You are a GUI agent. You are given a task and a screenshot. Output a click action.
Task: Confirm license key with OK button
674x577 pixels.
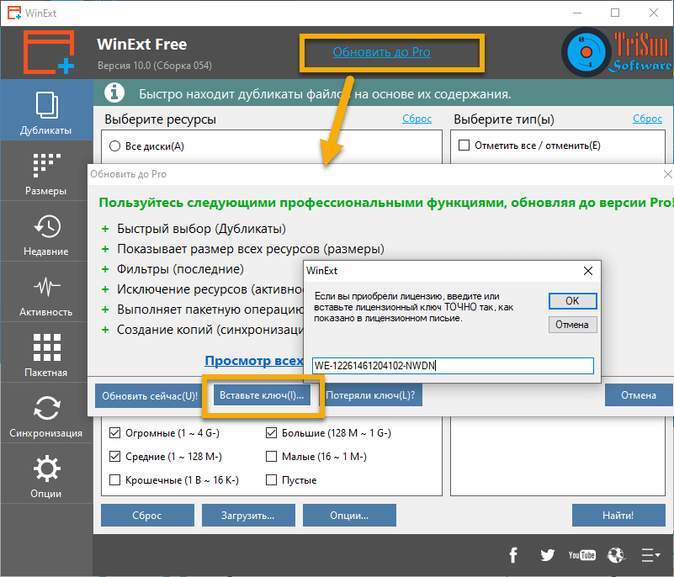tap(572, 300)
